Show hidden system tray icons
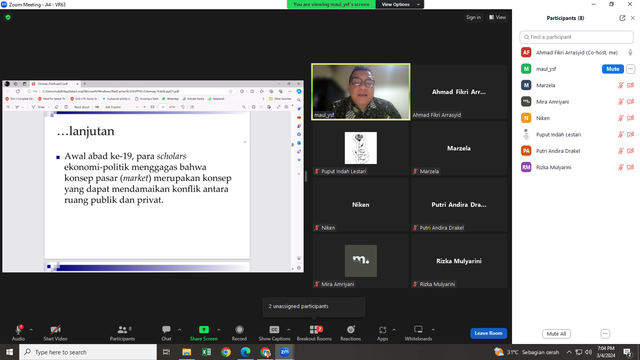 [569, 352]
